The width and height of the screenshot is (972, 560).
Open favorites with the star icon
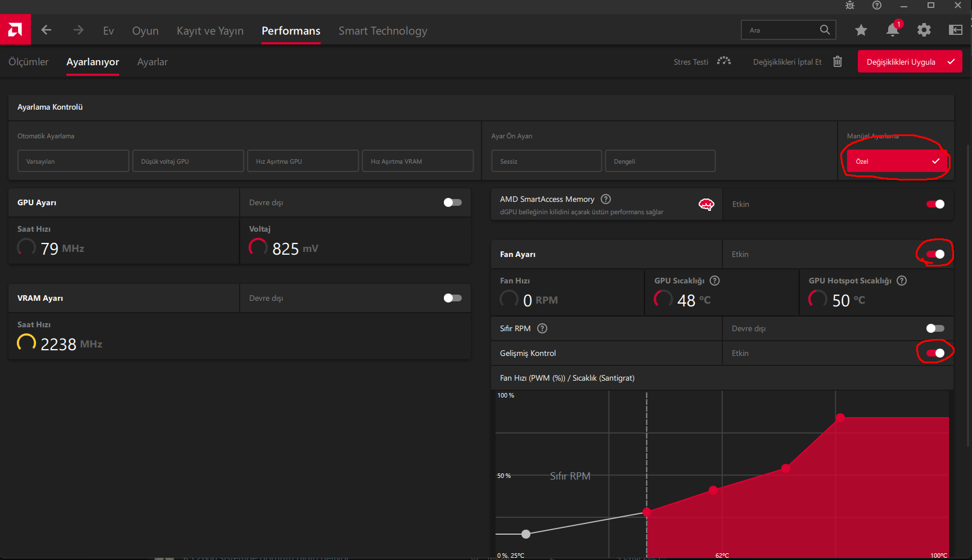coord(861,30)
